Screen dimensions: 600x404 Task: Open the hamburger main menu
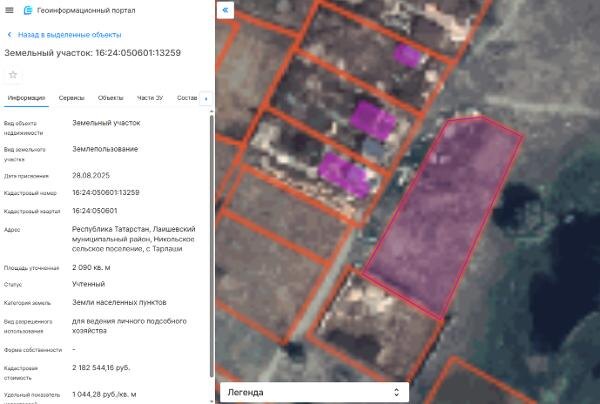(x=9, y=10)
